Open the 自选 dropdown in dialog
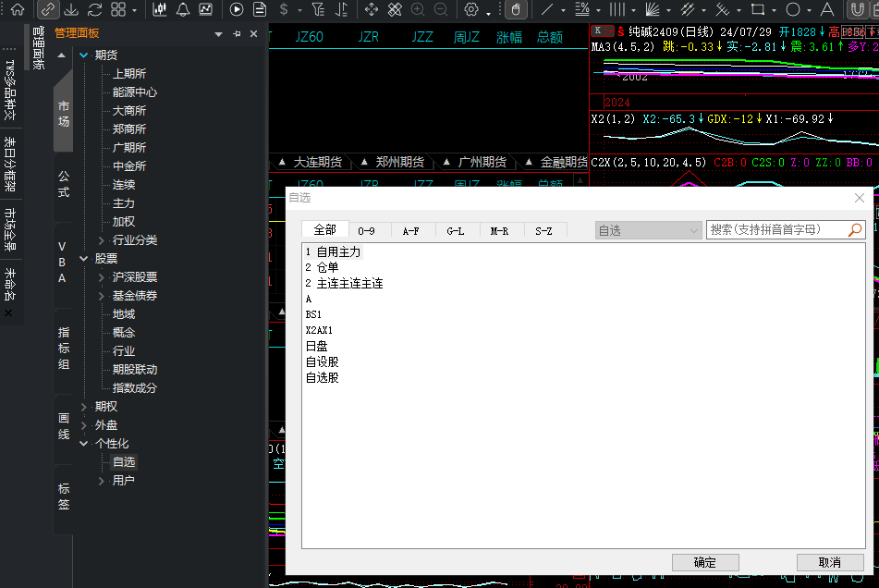 click(x=648, y=230)
